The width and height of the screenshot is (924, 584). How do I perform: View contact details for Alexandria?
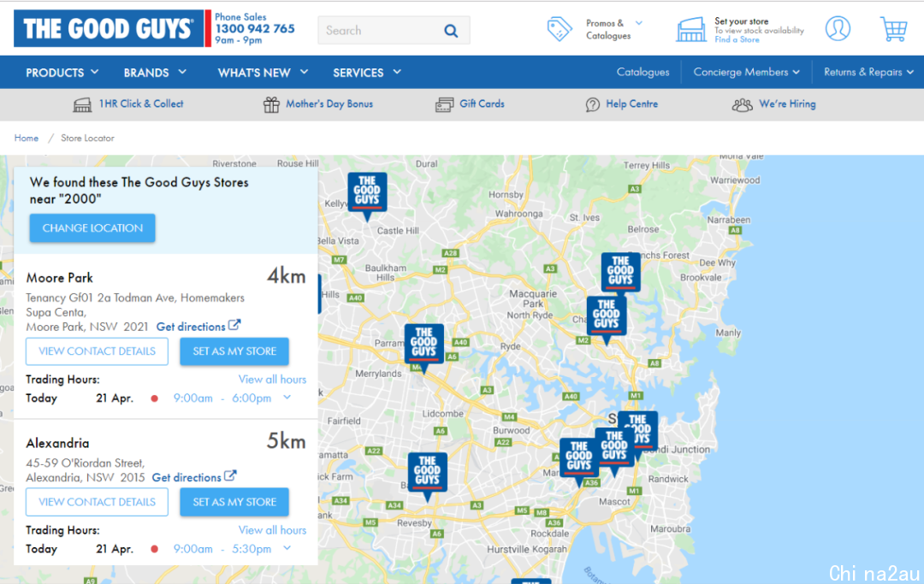98,502
